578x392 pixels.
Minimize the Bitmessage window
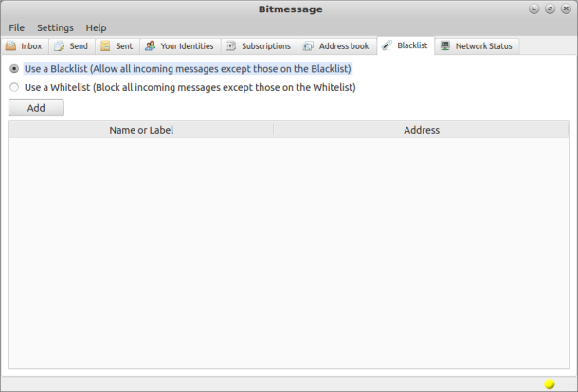click(533, 9)
